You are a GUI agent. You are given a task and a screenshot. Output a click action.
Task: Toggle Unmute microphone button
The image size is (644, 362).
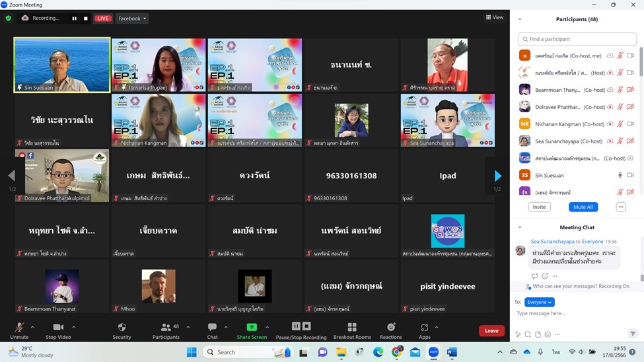point(19,330)
